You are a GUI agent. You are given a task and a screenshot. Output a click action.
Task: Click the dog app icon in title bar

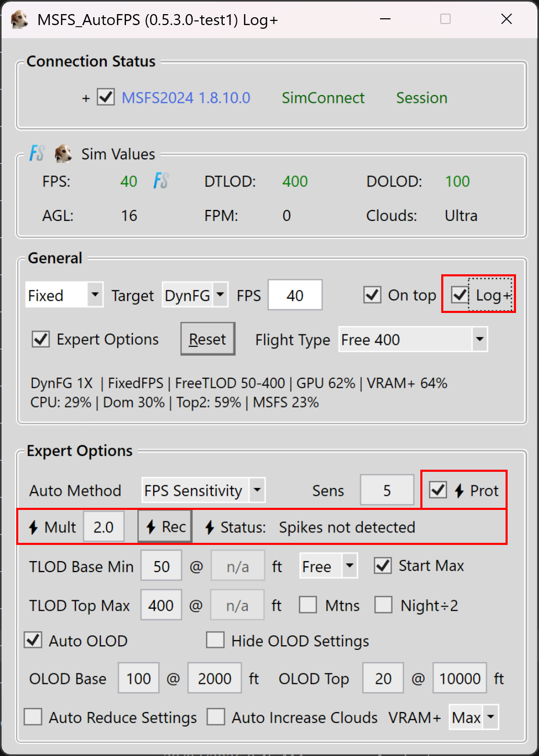19,19
